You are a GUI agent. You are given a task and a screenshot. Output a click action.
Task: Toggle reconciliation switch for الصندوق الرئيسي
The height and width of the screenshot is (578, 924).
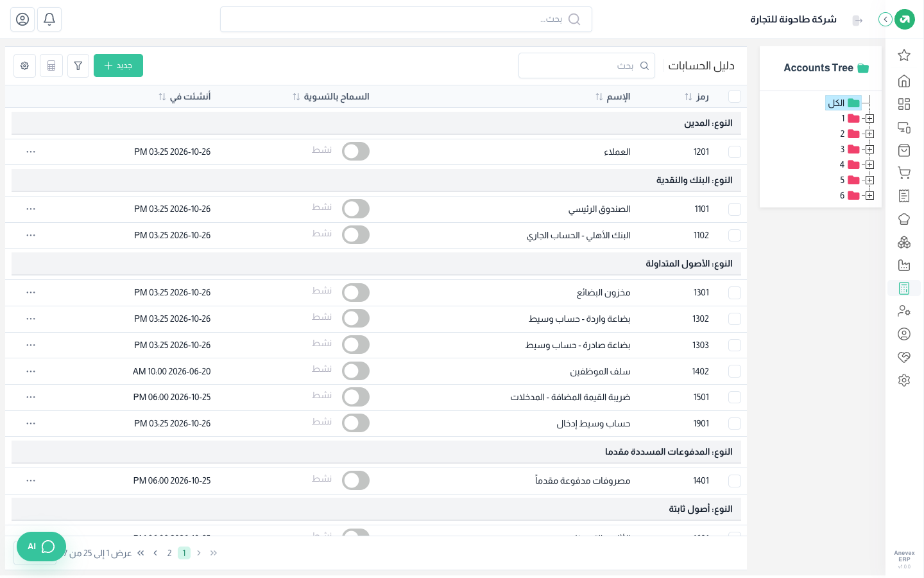point(355,209)
